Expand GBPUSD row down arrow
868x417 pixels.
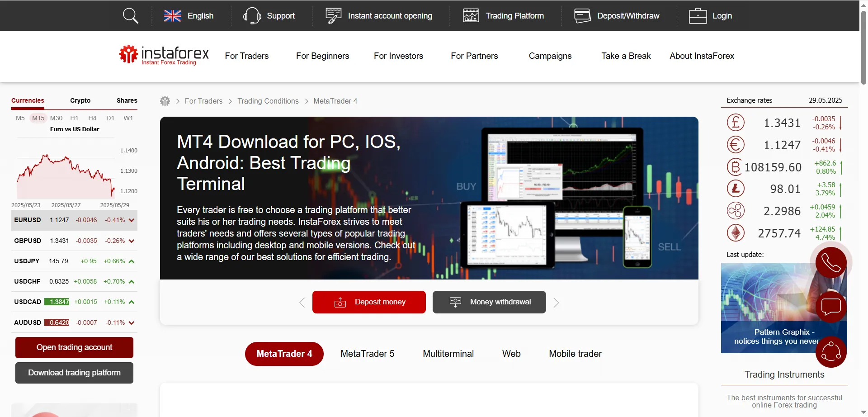click(x=132, y=241)
